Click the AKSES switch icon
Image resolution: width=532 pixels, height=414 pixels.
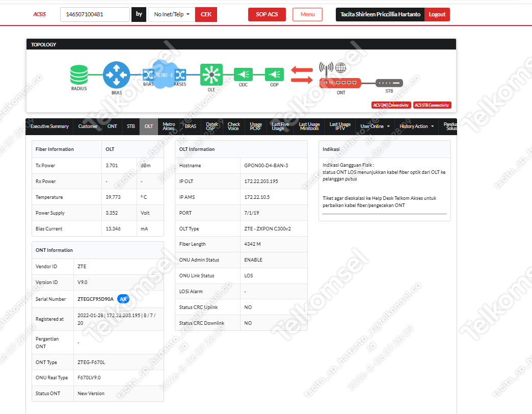click(x=180, y=74)
